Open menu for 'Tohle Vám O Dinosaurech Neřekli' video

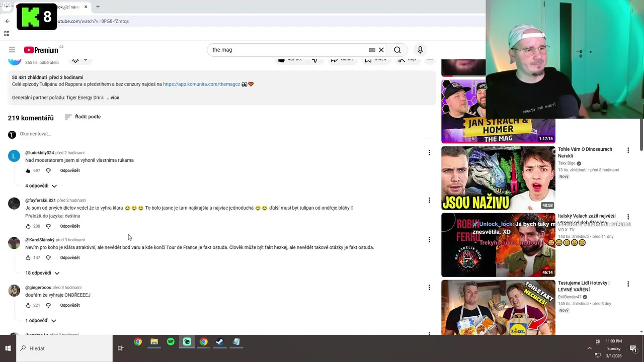628,150
